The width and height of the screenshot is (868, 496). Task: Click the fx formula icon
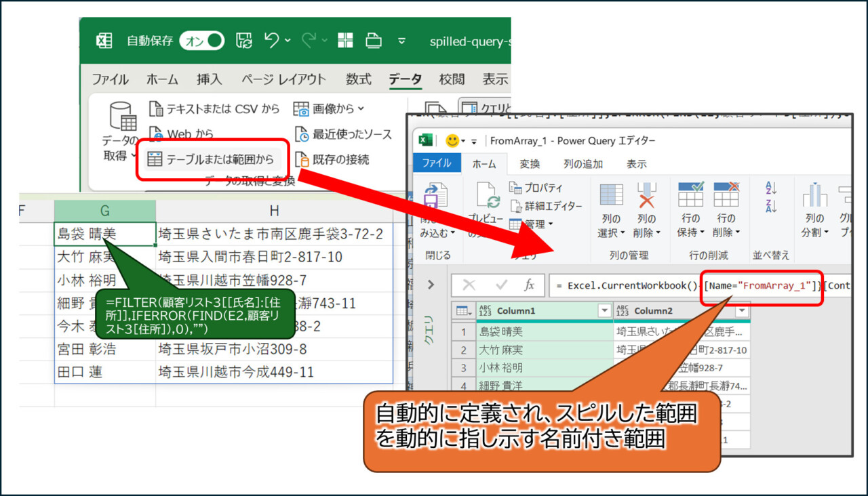click(530, 285)
